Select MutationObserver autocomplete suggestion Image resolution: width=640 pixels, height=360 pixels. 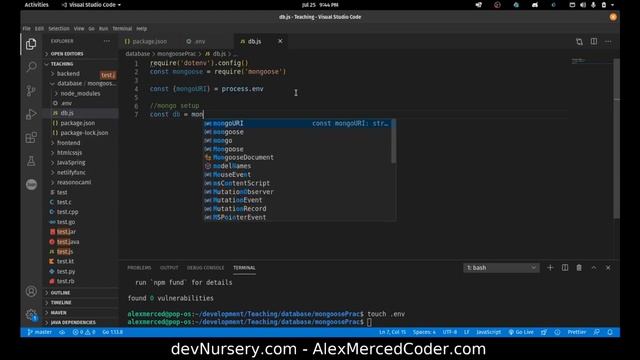pyautogui.click(x=297, y=191)
